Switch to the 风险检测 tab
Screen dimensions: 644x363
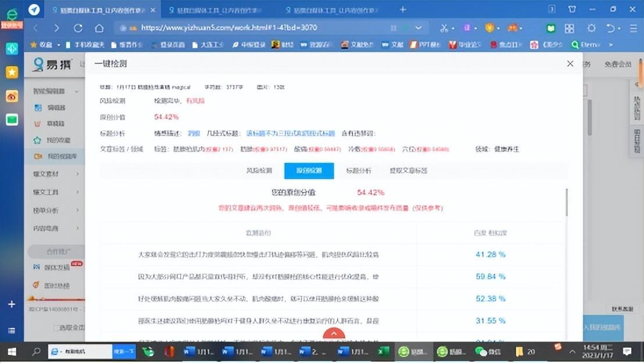[x=259, y=170]
